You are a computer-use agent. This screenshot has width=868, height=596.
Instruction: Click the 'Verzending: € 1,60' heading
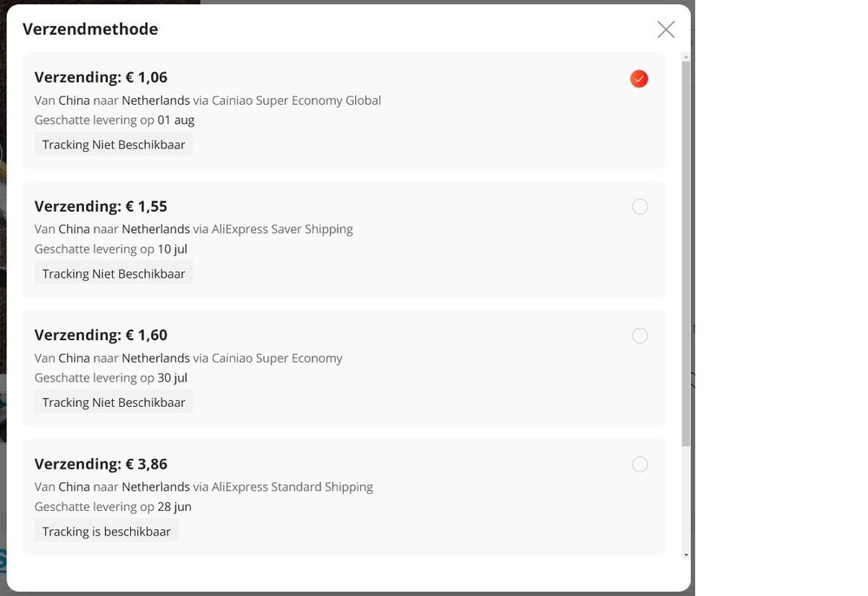pyautogui.click(x=101, y=335)
